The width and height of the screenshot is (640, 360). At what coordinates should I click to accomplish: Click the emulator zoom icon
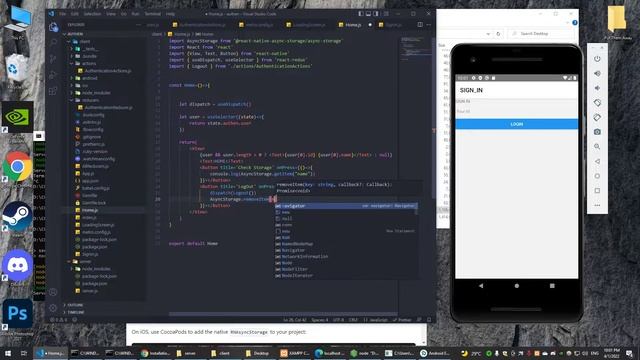pos(597,147)
